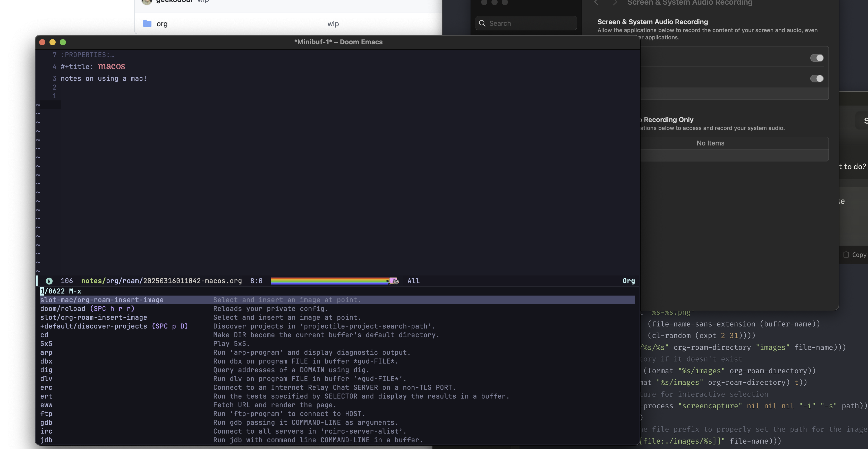Click the notes/org/roam macos.org buffer path

point(161,281)
